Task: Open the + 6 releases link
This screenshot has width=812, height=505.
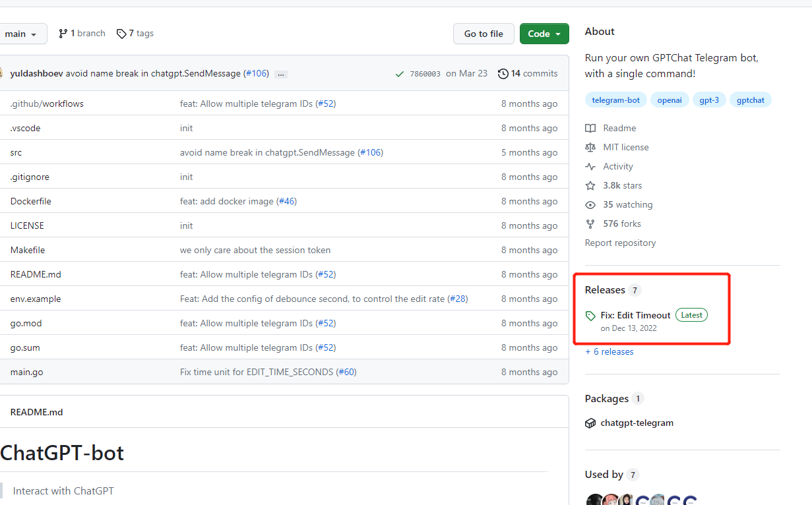Action: click(609, 351)
